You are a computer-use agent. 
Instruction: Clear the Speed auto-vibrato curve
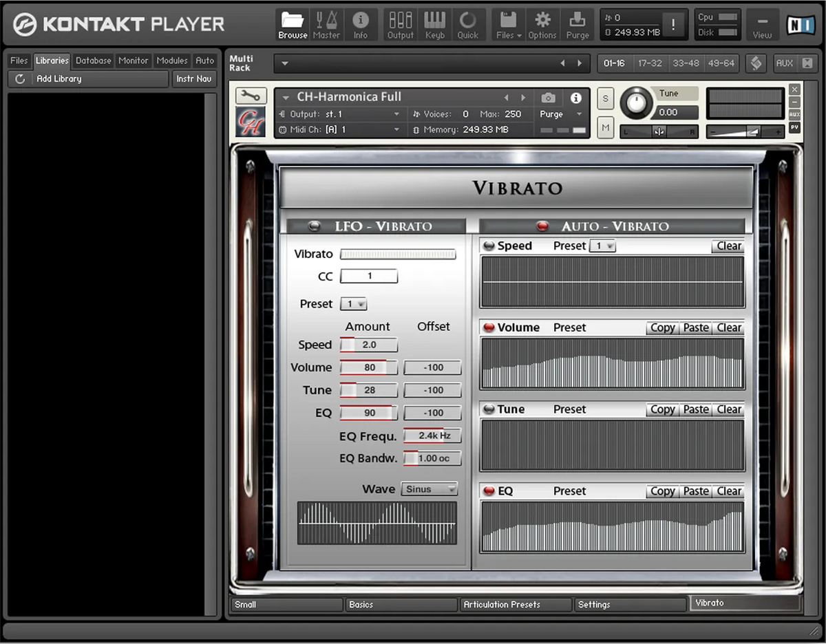click(x=728, y=246)
